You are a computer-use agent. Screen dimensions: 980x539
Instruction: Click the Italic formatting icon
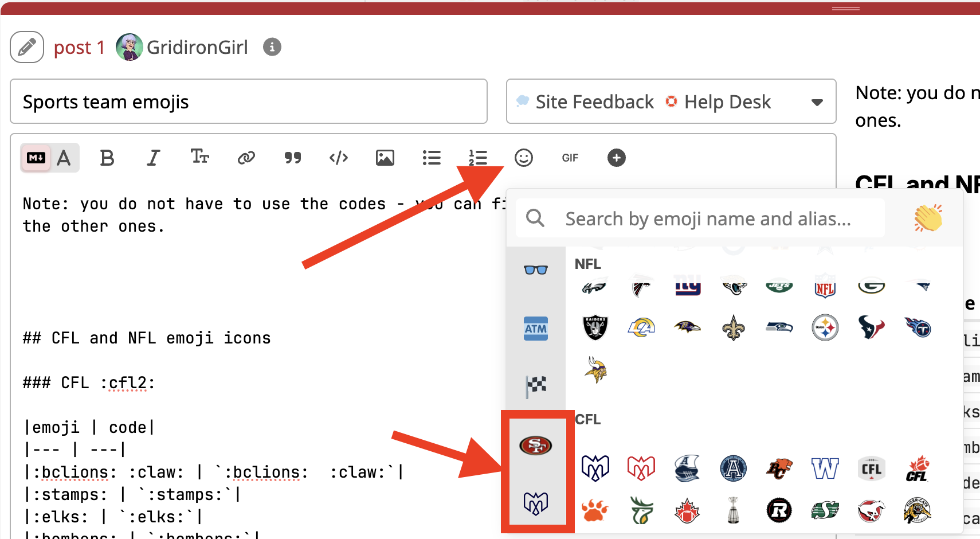pyautogui.click(x=153, y=158)
